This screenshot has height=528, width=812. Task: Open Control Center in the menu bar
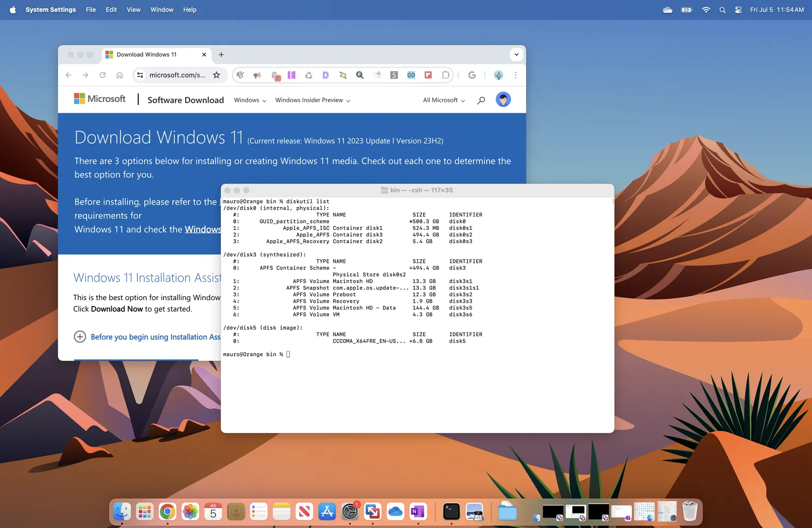(x=738, y=10)
